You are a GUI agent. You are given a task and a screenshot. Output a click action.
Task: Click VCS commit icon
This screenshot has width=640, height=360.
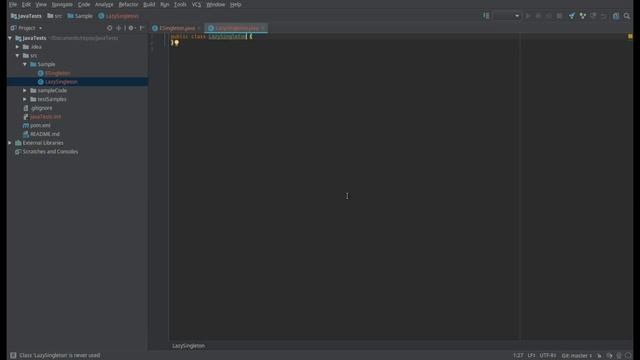[582, 16]
